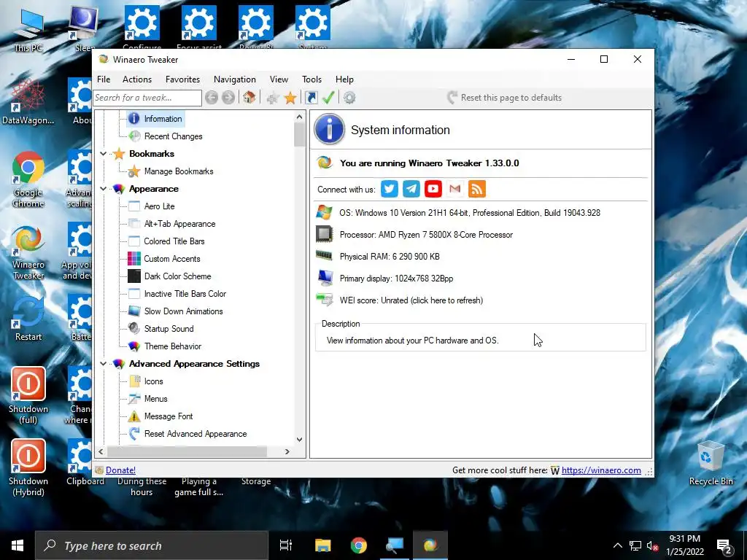
Task: Click the Winaero Tweaker desktop shortcut
Action: (x=28, y=252)
